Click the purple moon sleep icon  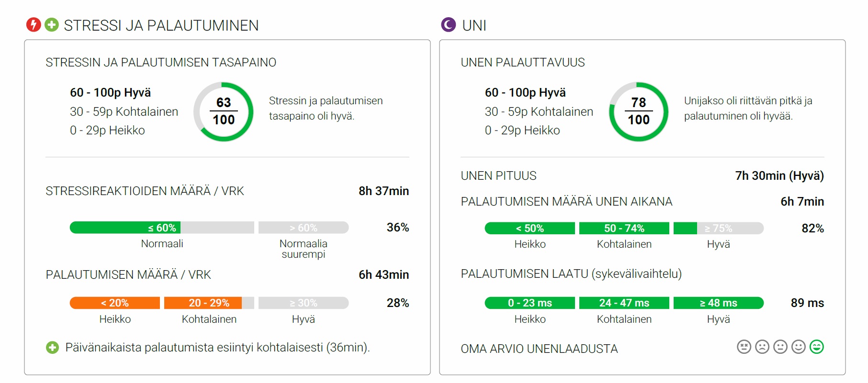click(x=449, y=24)
